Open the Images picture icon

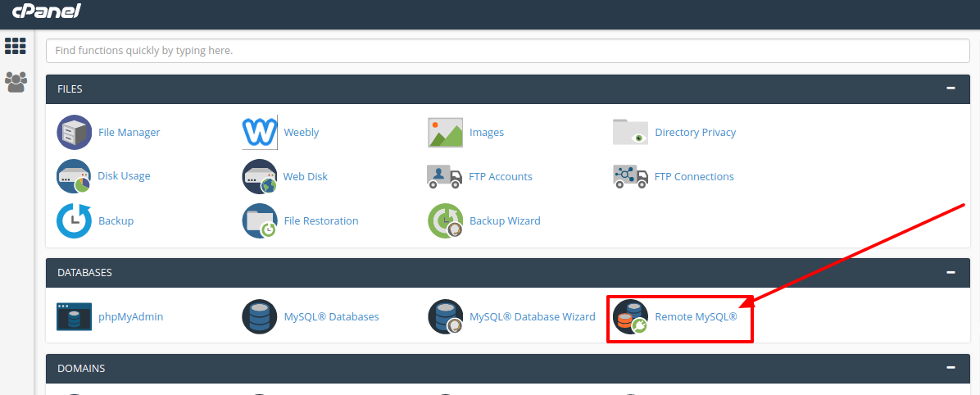click(x=445, y=133)
